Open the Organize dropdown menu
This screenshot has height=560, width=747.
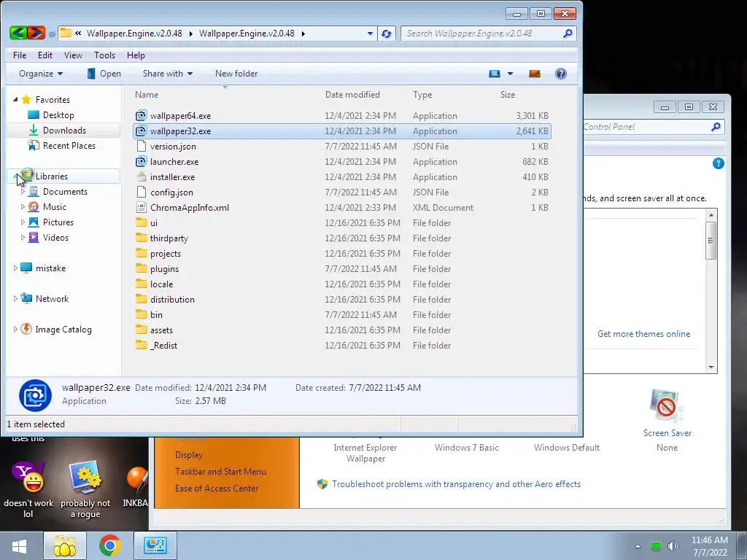tap(41, 74)
